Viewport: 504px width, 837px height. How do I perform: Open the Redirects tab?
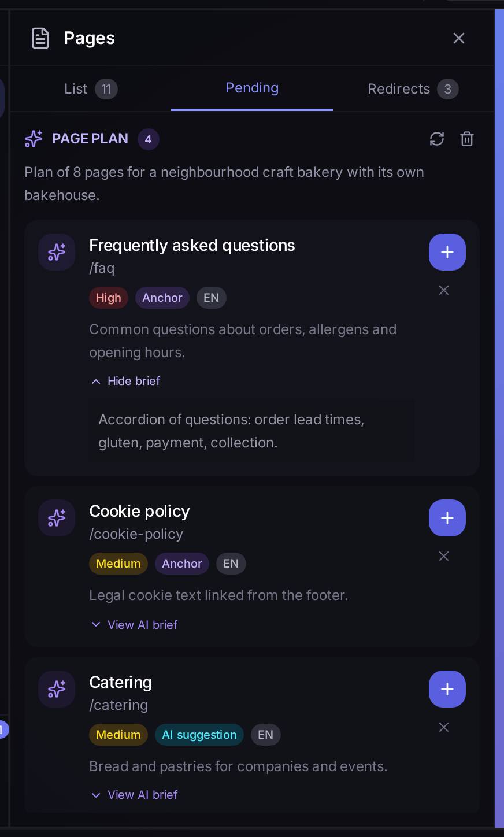coord(413,89)
